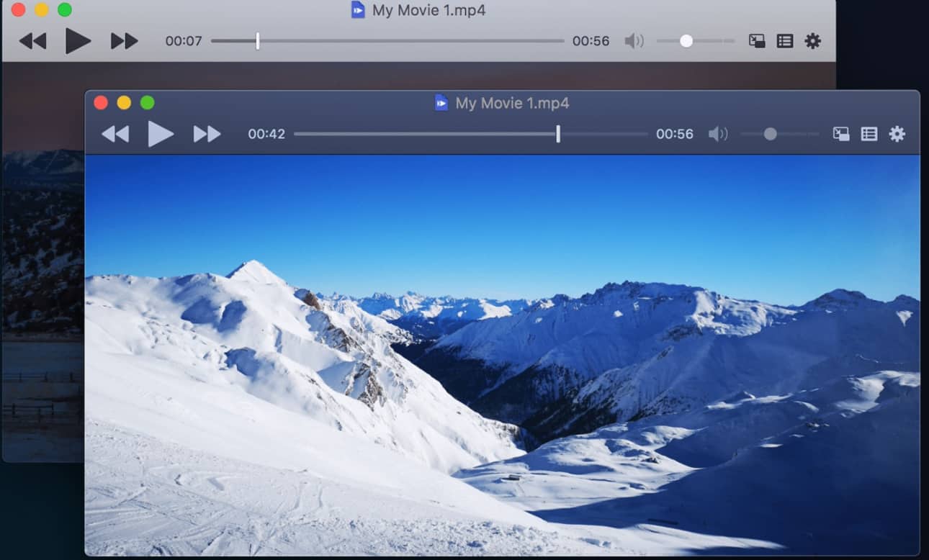
Task: Click the seek bar handle in back window
Action: point(257,41)
